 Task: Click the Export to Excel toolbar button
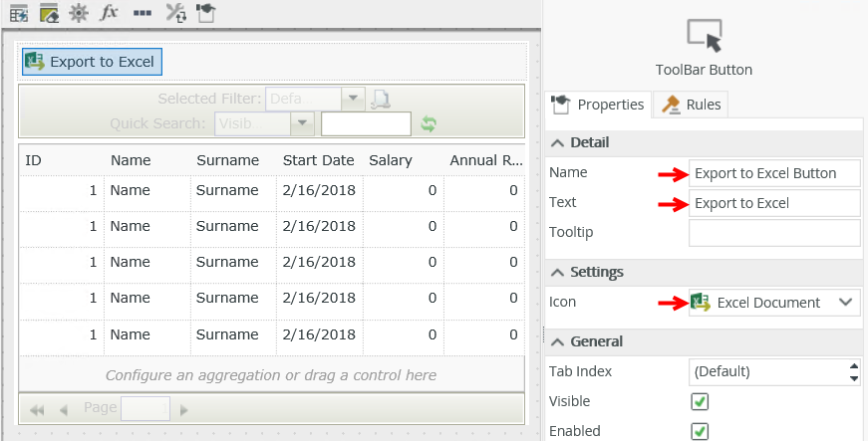point(92,62)
